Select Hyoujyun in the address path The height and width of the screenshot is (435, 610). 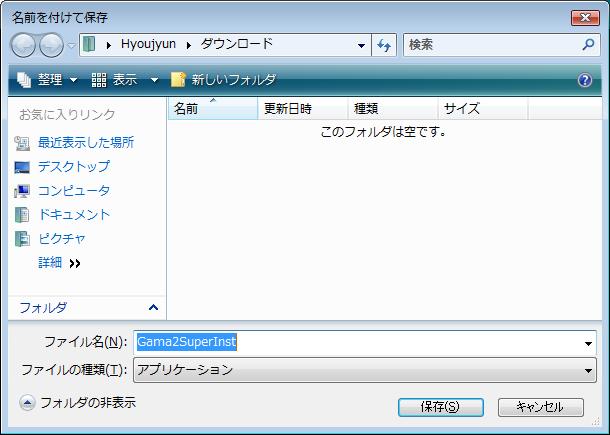point(148,44)
